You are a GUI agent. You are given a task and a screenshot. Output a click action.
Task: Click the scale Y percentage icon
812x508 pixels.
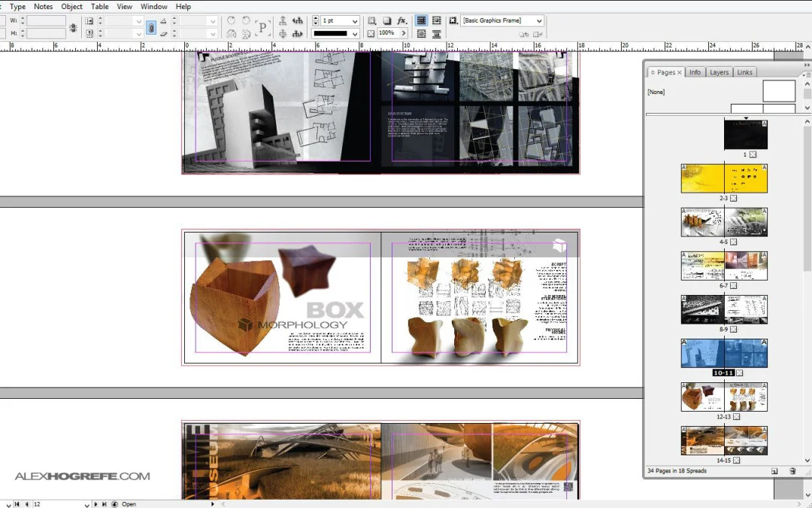[x=89, y=34]
